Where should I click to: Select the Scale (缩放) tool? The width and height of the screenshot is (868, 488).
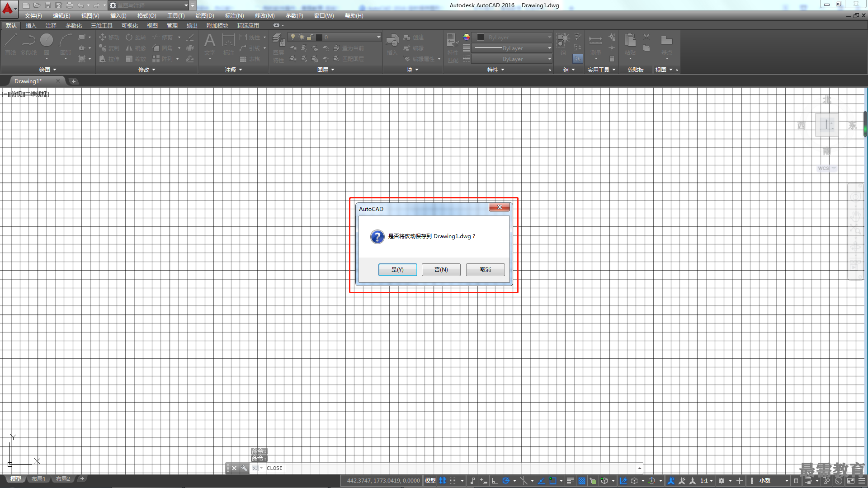coord(136,59)
